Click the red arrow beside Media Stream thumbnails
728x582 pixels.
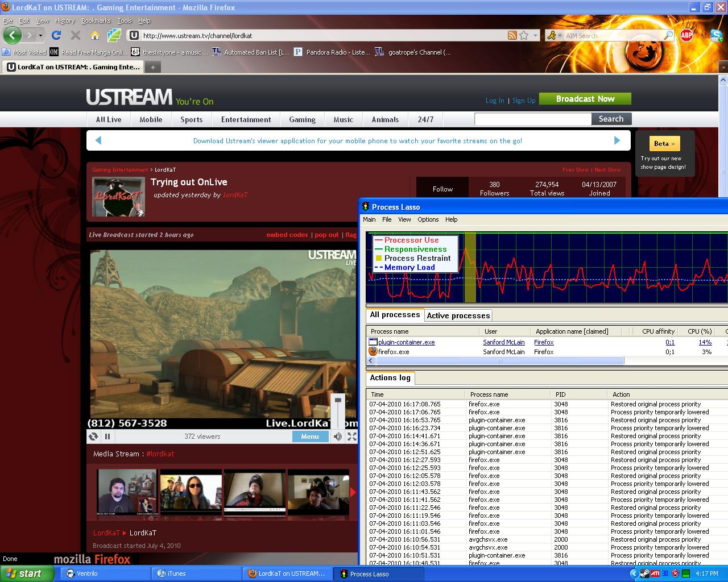353,492
